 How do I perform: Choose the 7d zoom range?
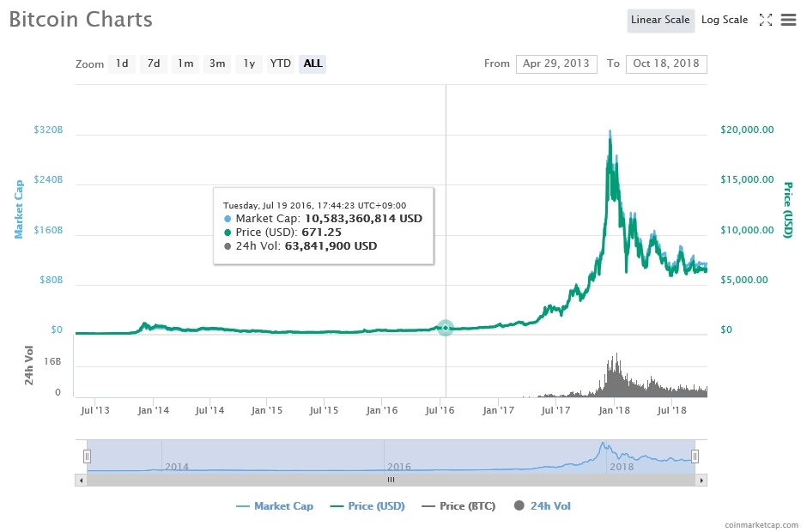[154, 63]
